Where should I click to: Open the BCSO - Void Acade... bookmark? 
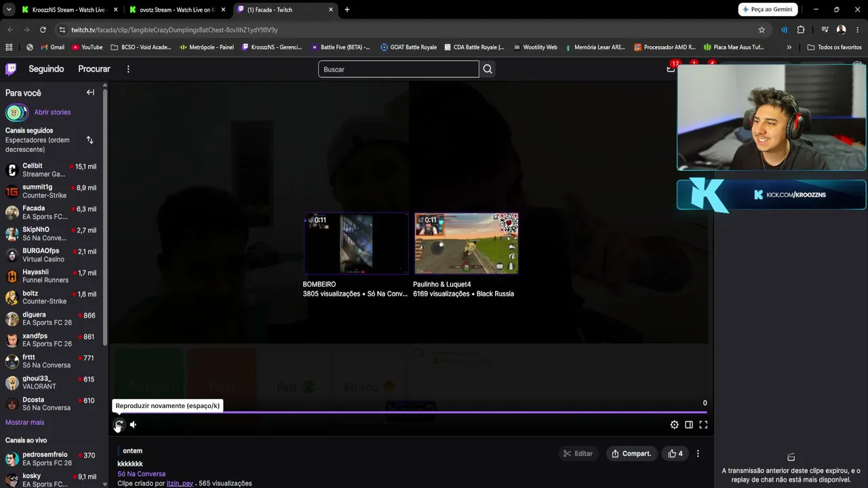(140, 47)
